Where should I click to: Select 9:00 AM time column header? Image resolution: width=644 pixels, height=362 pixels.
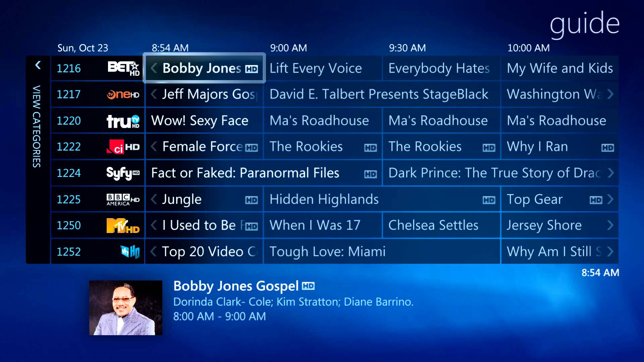(289, 47)
